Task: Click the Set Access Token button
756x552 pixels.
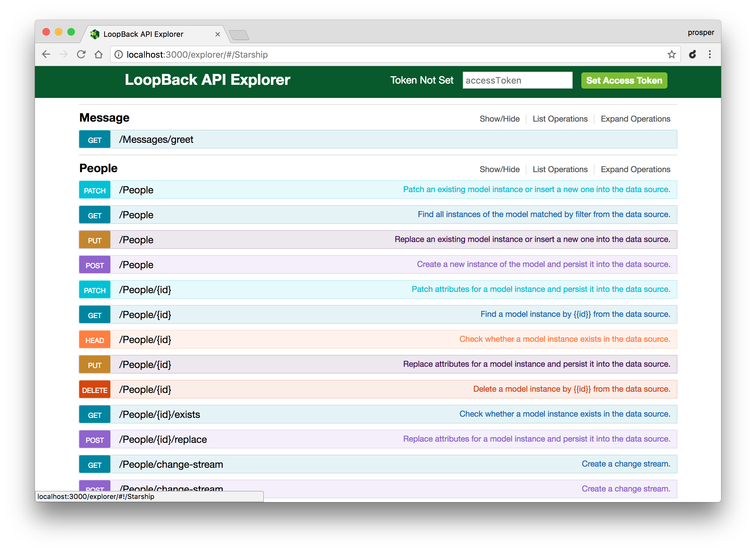Action: click(x=624, y=80)
